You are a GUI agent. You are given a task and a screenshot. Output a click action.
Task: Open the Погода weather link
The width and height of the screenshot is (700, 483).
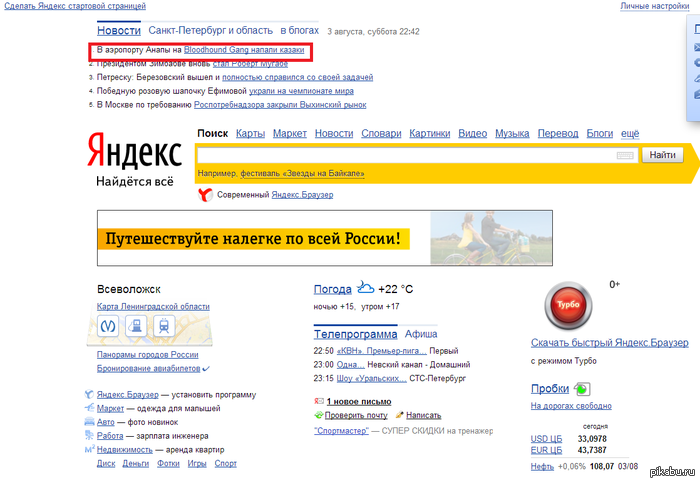(x=333, y=289)
